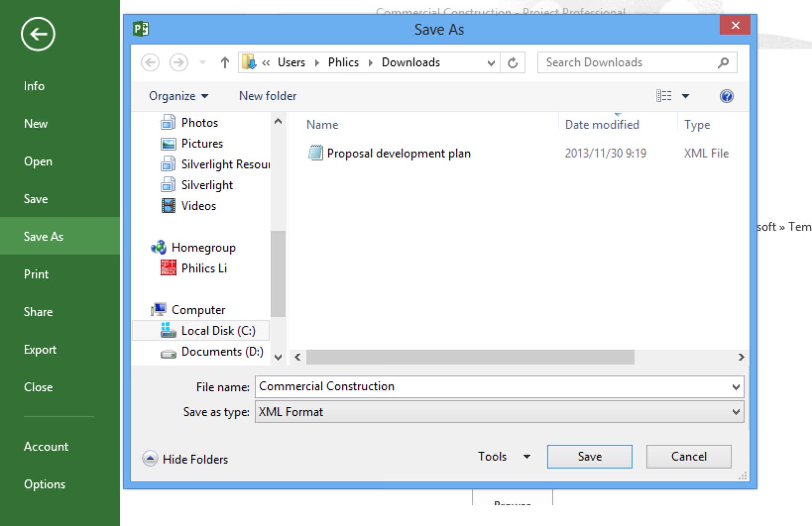The image size is (812, 526).
Task: Select Local Disk (C:) in the navigation tree
Action: click(x=218, y=331)
